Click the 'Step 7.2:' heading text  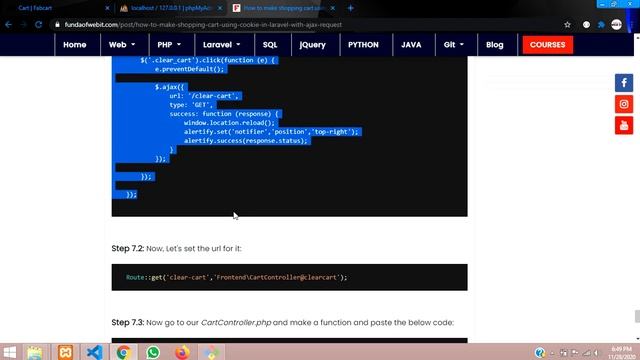coord(128,248)
